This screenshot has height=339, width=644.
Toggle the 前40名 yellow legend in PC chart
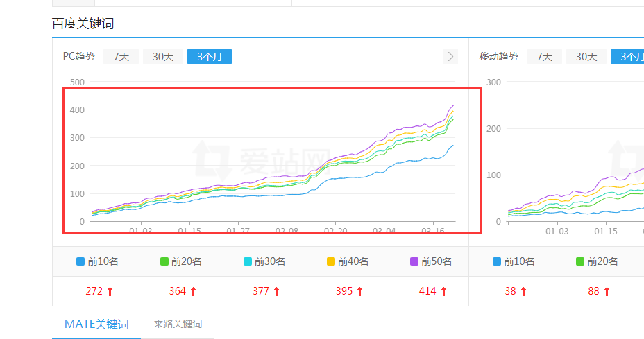point(347,261)
